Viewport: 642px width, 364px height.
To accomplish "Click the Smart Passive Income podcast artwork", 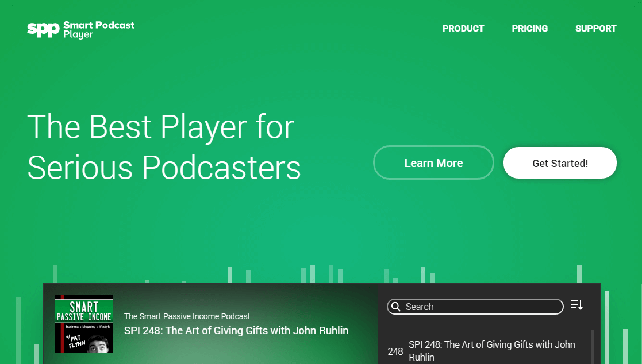I will (x=84, y=324).
